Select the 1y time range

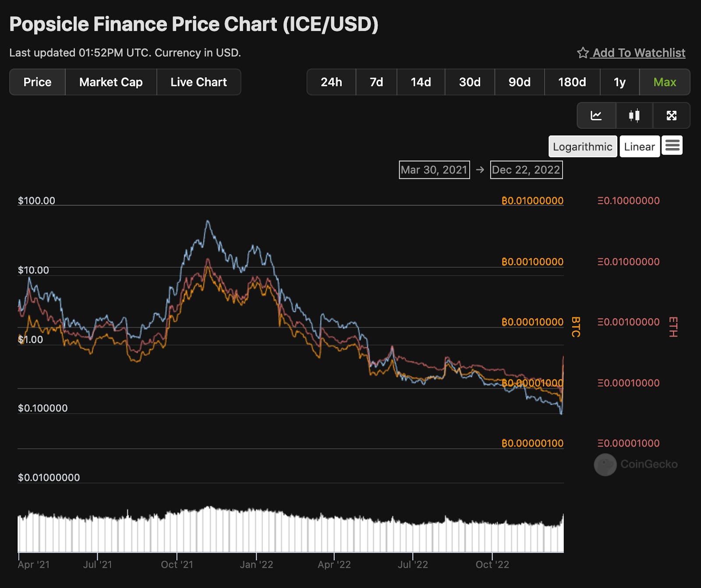(620, 82)
